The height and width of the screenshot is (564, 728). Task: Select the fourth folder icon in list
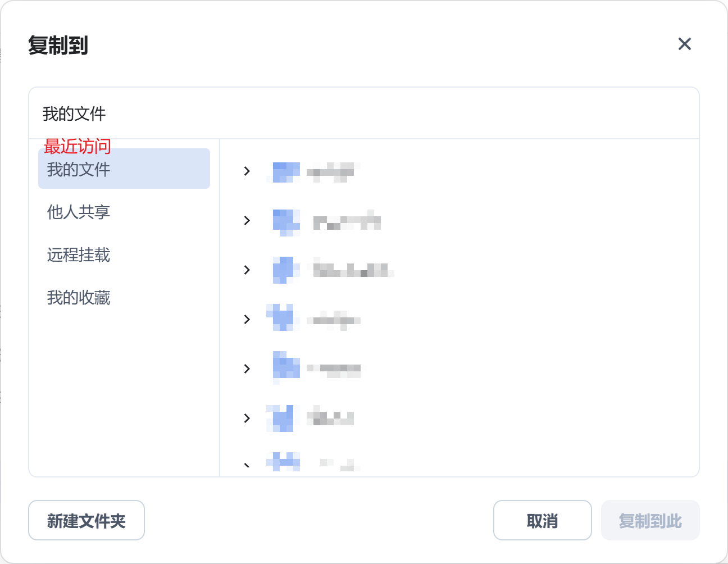coord(281,318)
